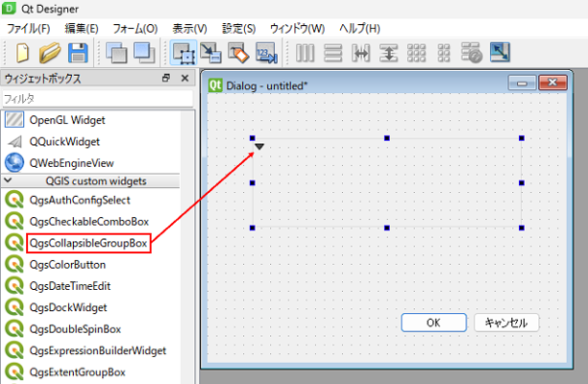Click the OK button in Dialog

point(434,323)
